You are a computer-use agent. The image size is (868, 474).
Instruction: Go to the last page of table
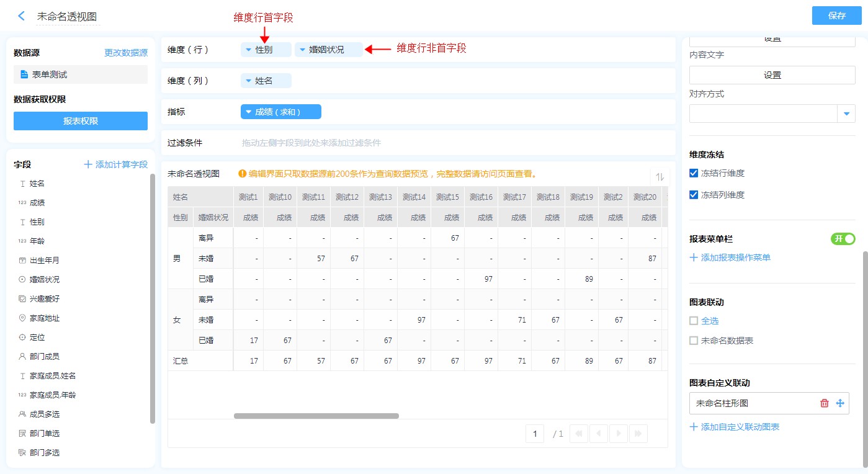tap(638, 434)
